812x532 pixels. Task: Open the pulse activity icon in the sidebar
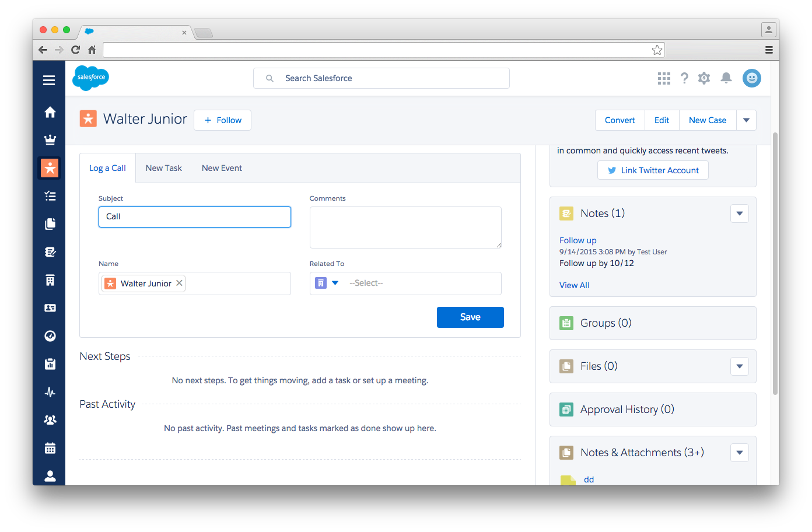pyautogui.click(x=50, y=392)
